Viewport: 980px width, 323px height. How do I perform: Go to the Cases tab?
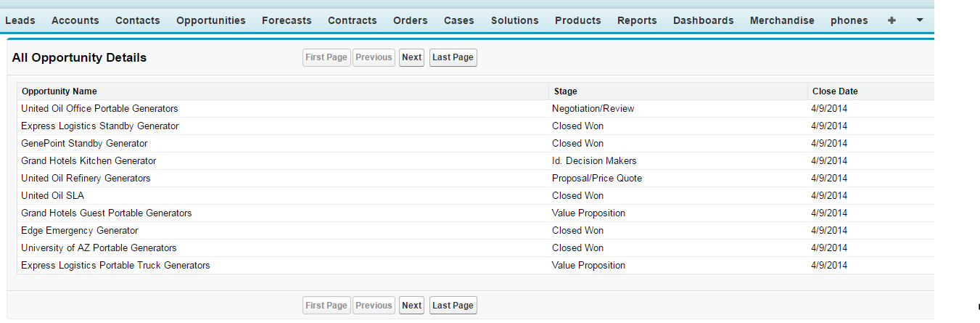click(x=459, y=20)
